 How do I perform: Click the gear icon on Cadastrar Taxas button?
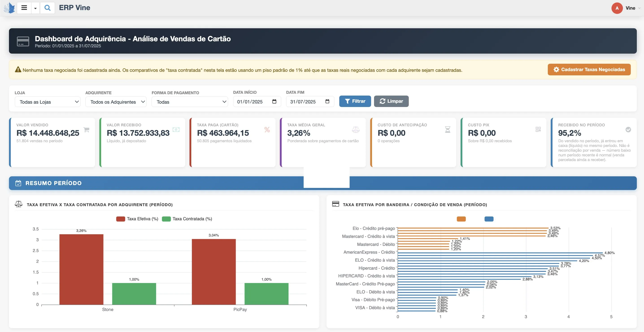coord(556,70)
